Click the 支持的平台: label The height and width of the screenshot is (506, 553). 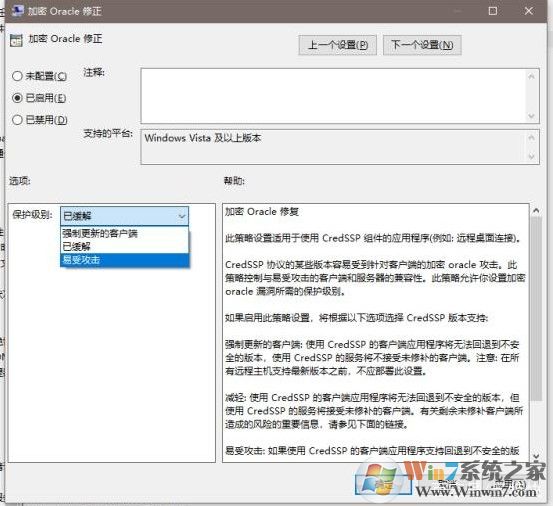point(108,134)
